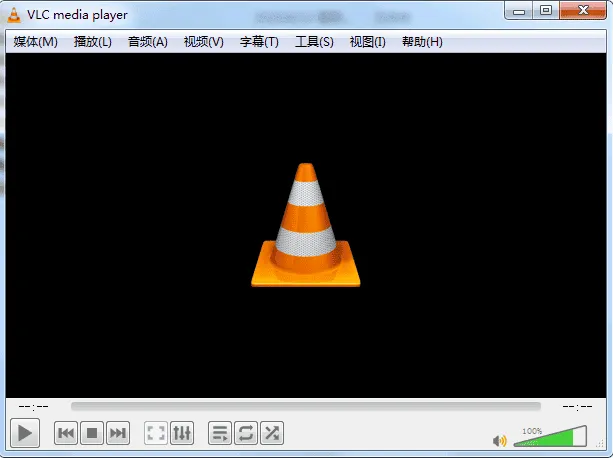
Task: Toggle loop repeat mode
Action: point(246,433)
